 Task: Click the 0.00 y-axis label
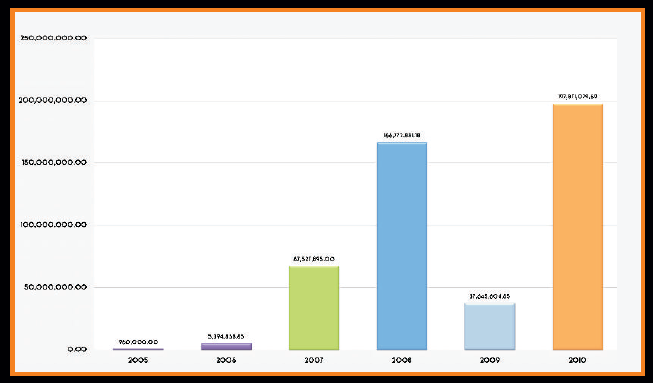[77, 349]
